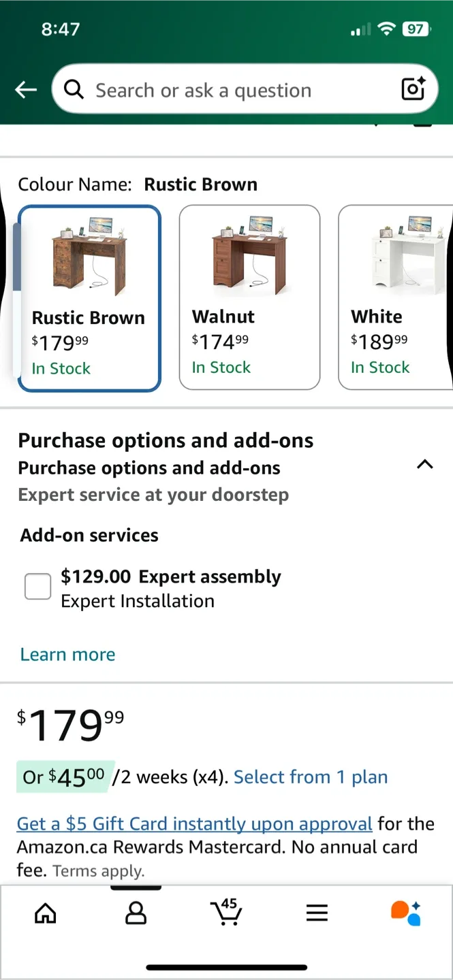The image size is (453, 980).
Task: Open the Rufus AI assistant icon
Action: click(x=406, y=914)
